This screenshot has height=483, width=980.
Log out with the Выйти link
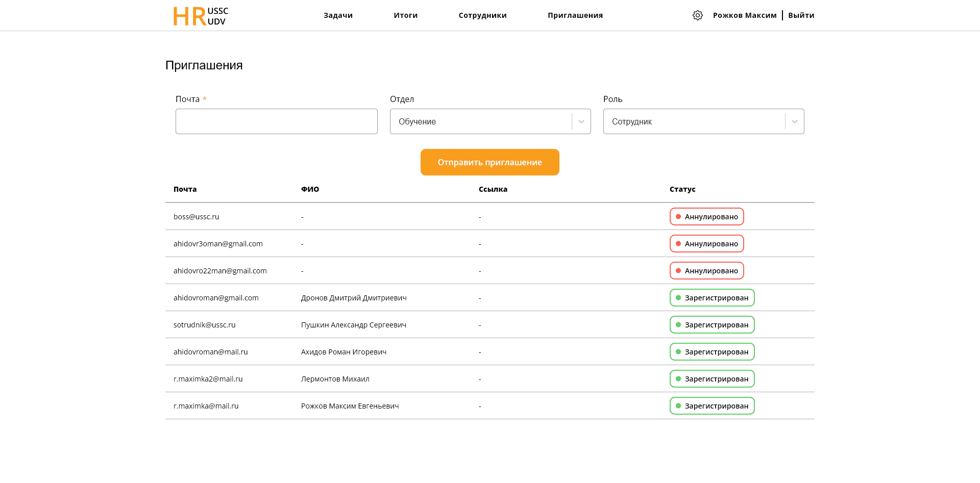tap(801, 15)
